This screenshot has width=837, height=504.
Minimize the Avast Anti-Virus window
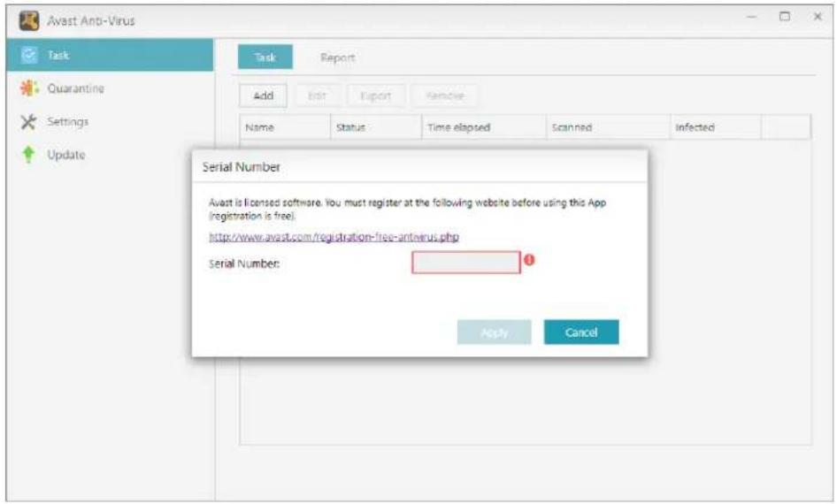coord(751,17)
